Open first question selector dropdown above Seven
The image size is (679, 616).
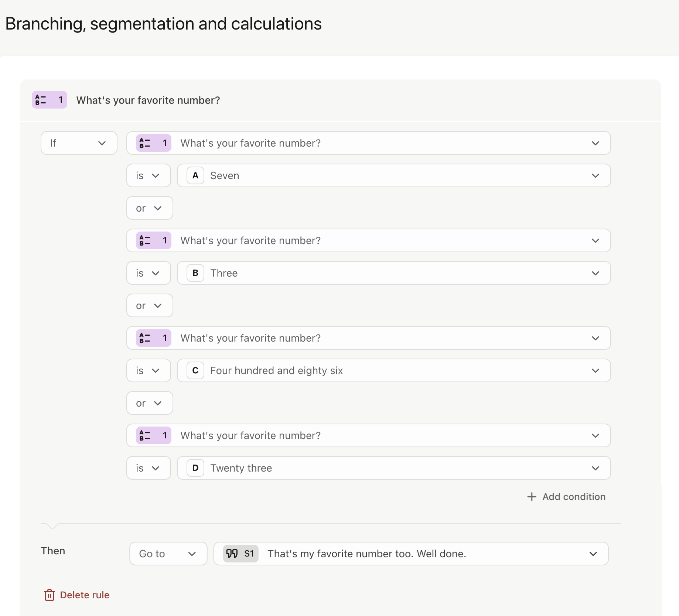coord(368,143)
